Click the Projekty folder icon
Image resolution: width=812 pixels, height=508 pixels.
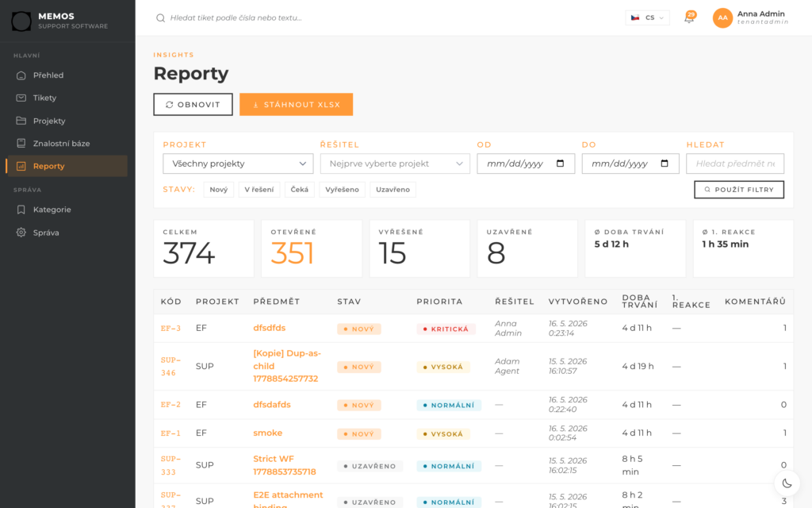21,121
